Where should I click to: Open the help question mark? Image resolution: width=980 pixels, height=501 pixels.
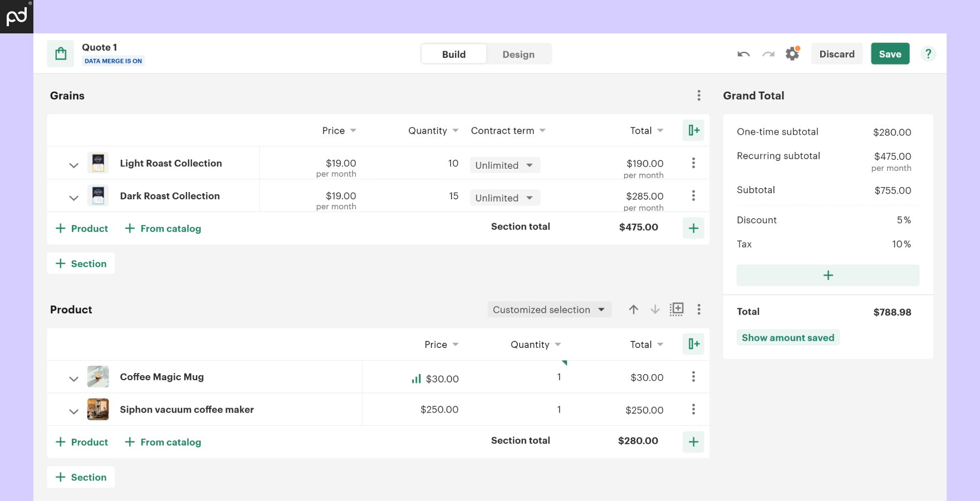click(x=928, y=53)
